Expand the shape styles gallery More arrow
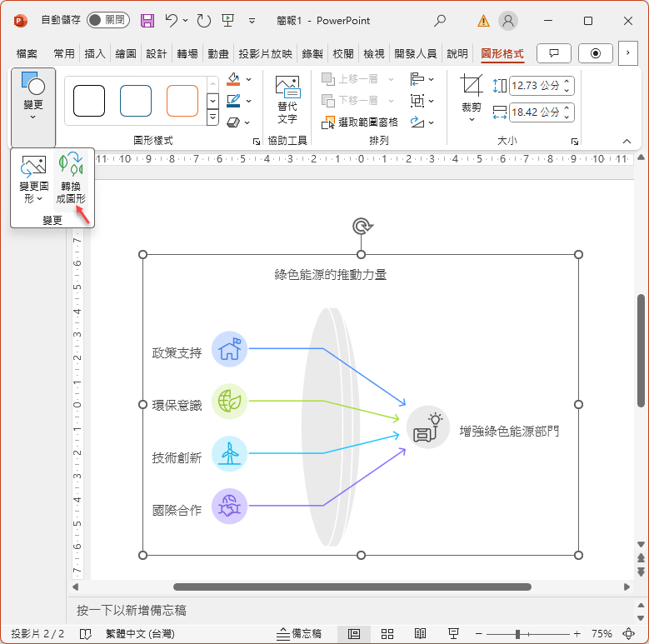The width and height of the screenshot is (649, 644). pos(212,117)
